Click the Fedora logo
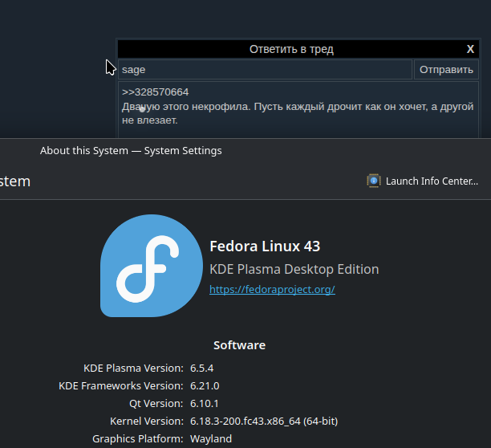Viewport: 491px width, 448px height. coord(151,266)
